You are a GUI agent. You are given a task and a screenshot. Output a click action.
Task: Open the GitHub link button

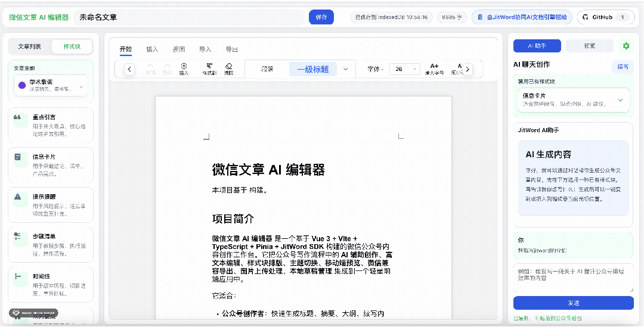pyautogui.click(x=606, y=17)
